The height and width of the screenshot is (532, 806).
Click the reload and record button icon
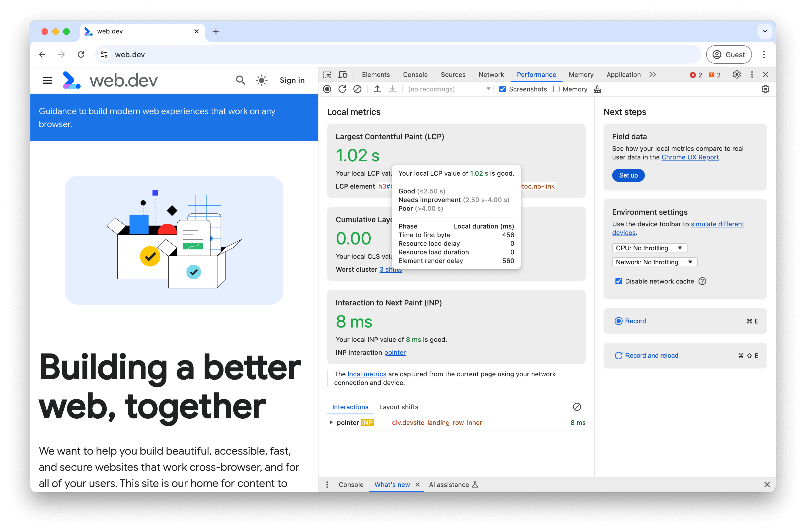617,356
